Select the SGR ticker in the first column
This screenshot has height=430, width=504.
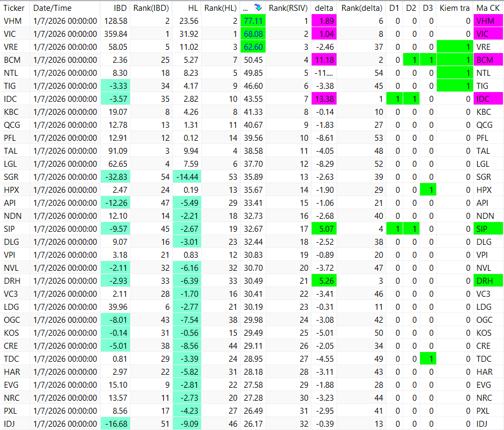(x=11, y=177)
